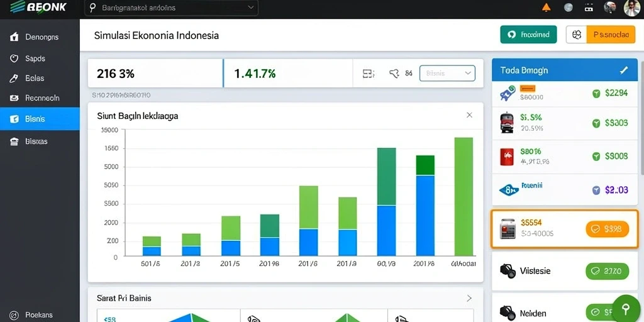The width and height of the screenshot is (644, 322).
Task: Click the Viistesie label
Action: (535, 271)
